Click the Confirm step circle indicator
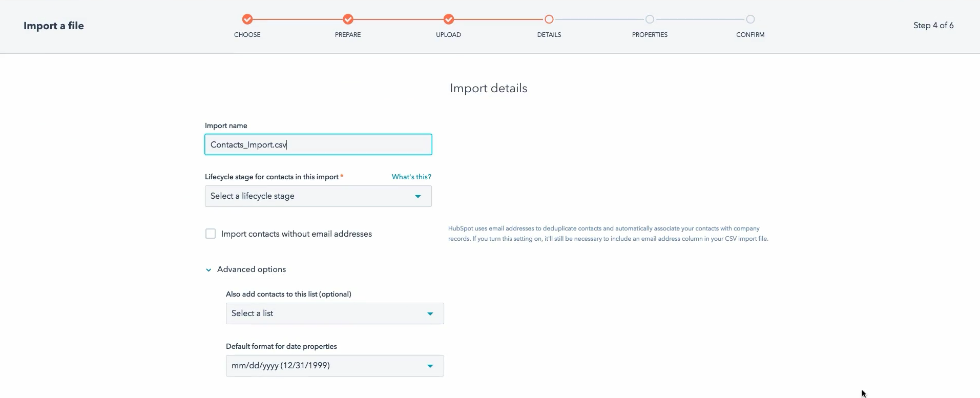The image size is (980, 398). click(x=750, y=19)
